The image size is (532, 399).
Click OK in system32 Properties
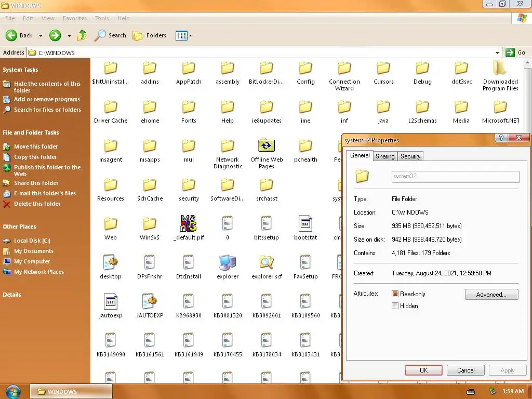coord(423,370)
